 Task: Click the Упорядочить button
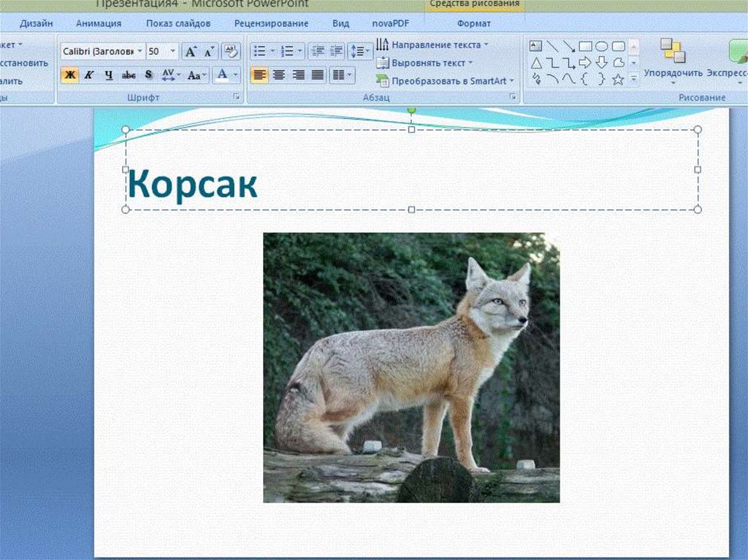[673, 61]
